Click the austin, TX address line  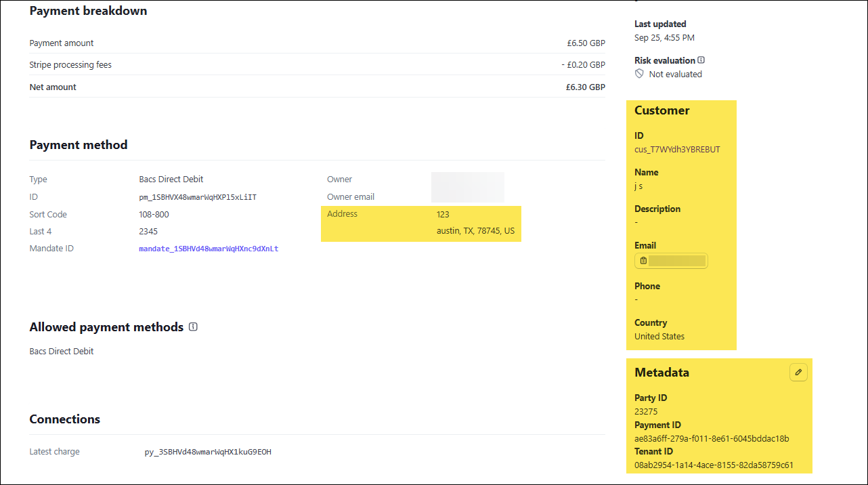coord(475,231)
